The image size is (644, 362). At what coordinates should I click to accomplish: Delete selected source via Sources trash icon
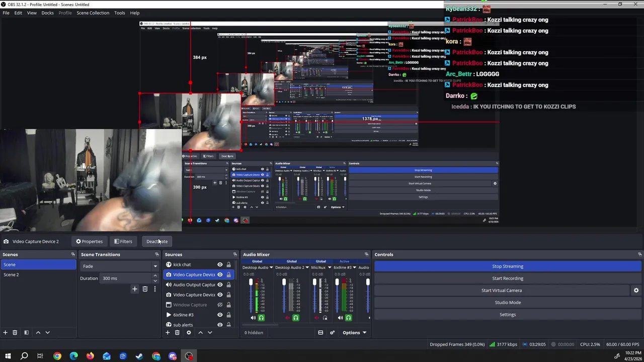(177, 332)
